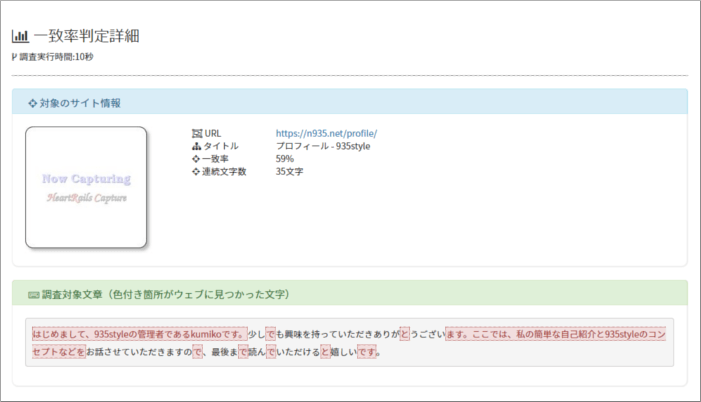The image size is (701, 402).
Task: Click the unhighlighted text 興味を持っていただきありが
Action: point(342,334)
